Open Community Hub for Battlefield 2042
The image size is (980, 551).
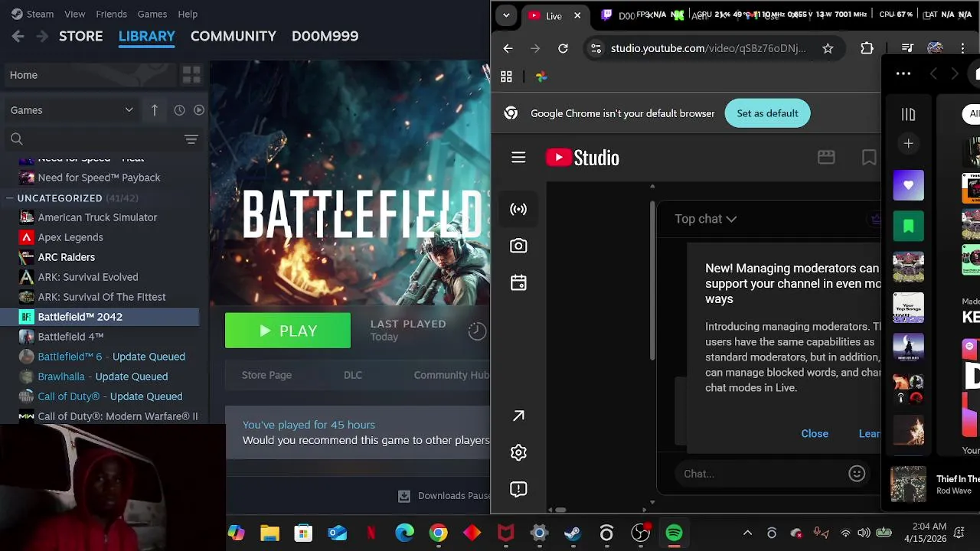pos(452,375)
